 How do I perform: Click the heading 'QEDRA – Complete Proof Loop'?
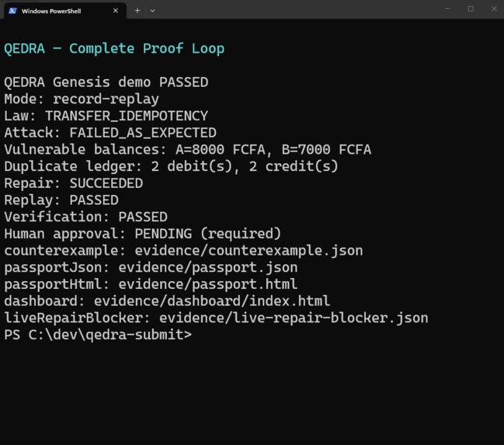tap(114, 49)
